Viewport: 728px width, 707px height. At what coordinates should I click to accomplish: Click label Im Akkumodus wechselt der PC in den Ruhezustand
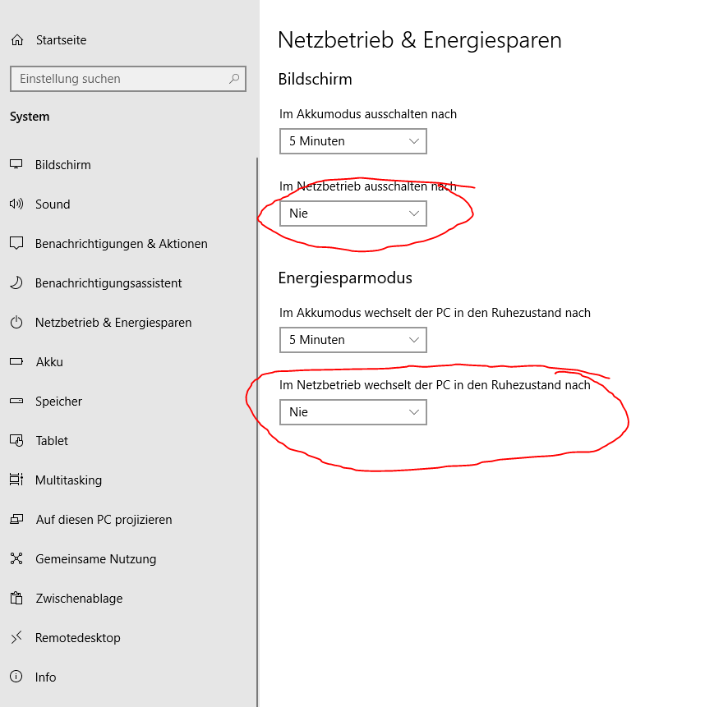(435, 313)
